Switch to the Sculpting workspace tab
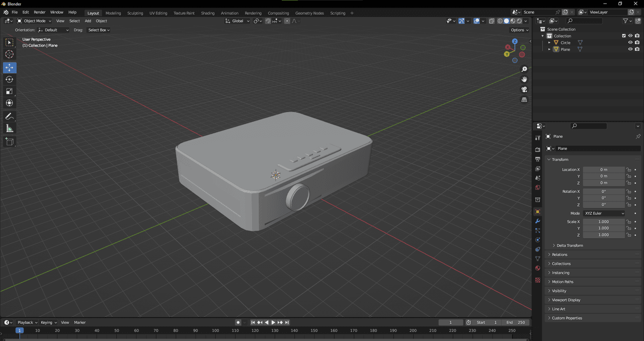 tap(135, 13)
